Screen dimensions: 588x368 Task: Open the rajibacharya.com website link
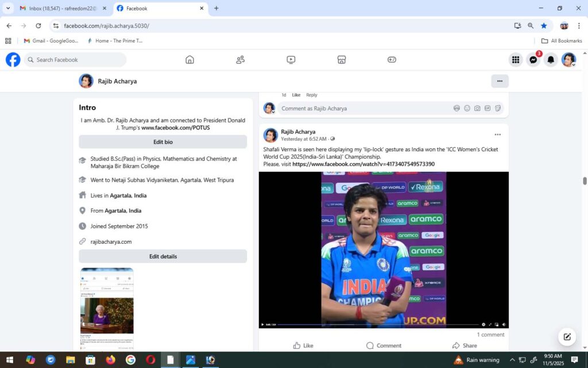tap(111, 241)
